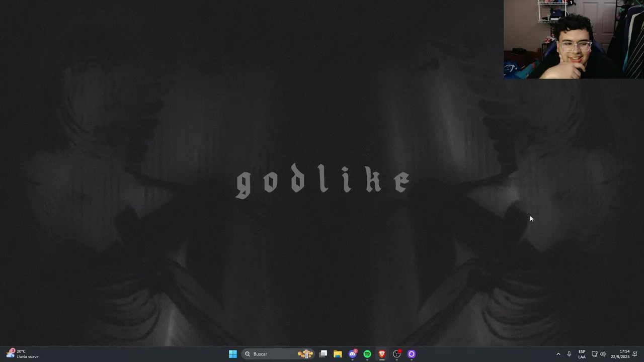Open the weather widget showing 20°C

23,354
